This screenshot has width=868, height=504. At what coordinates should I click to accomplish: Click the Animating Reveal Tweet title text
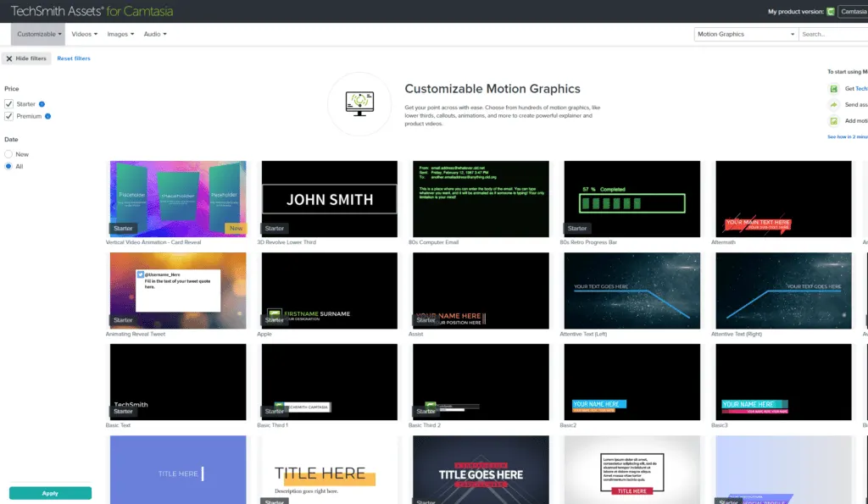coord(135,334)
